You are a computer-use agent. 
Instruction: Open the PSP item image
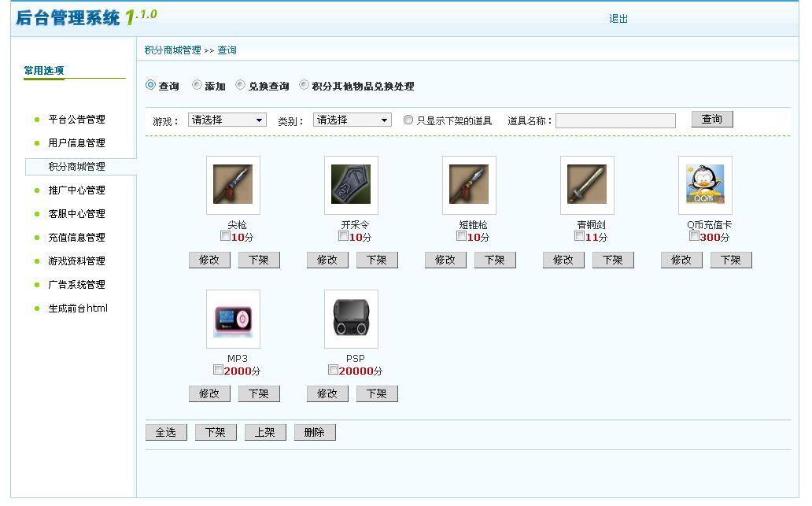(351, 319)
